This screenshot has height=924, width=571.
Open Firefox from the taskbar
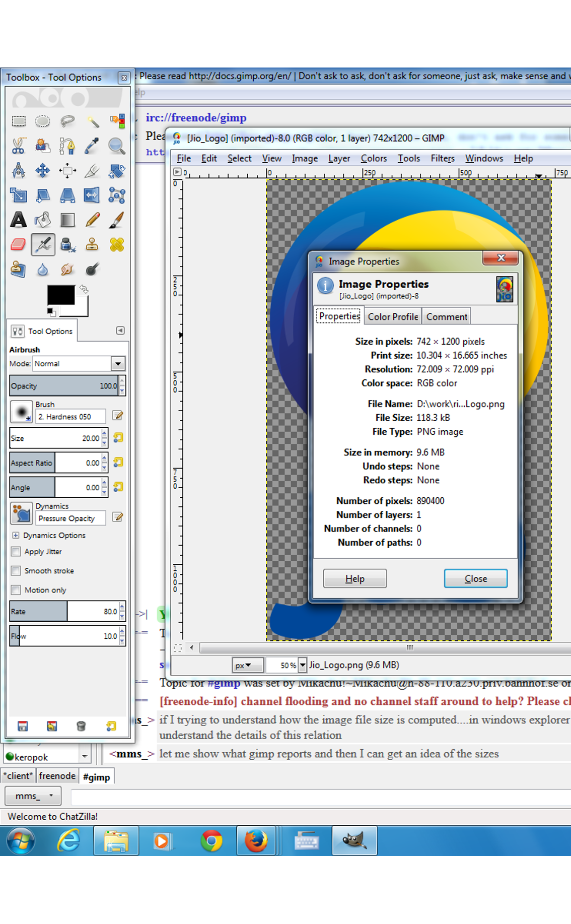256,841
